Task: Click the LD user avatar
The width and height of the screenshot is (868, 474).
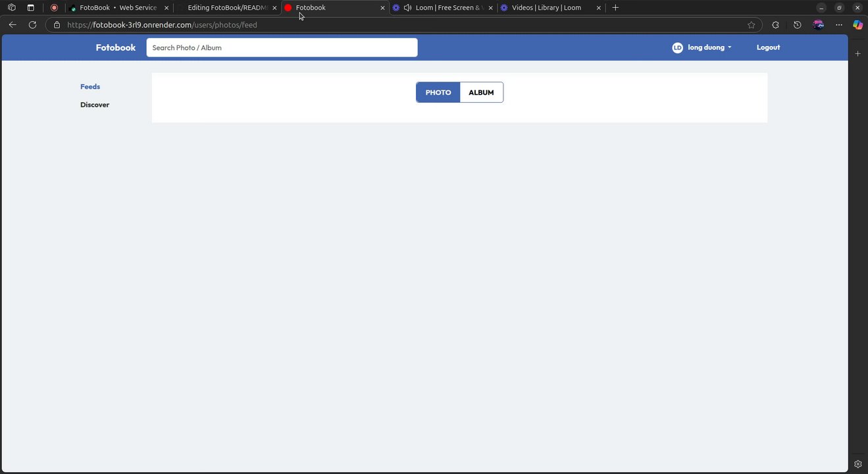Action: click(677, 47)
